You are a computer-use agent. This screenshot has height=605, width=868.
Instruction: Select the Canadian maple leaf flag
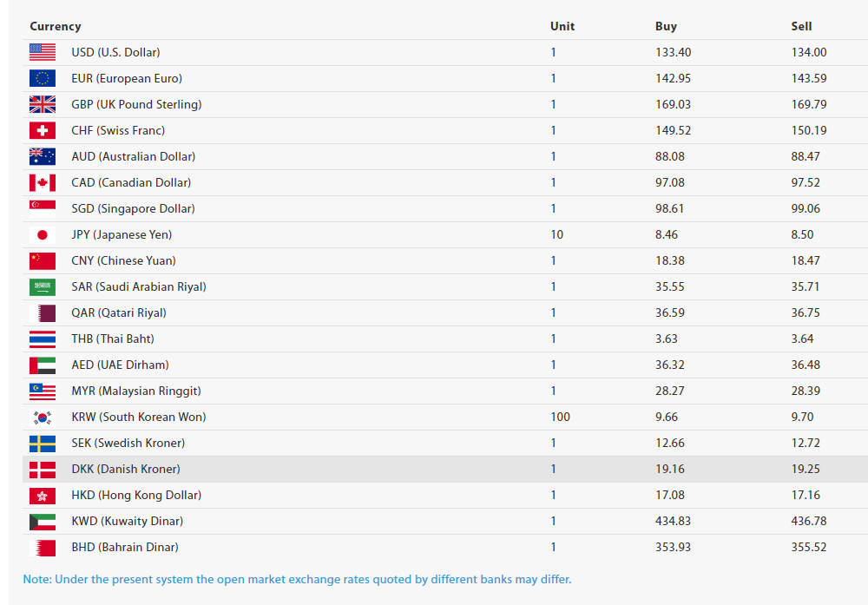tap(42, 182)
